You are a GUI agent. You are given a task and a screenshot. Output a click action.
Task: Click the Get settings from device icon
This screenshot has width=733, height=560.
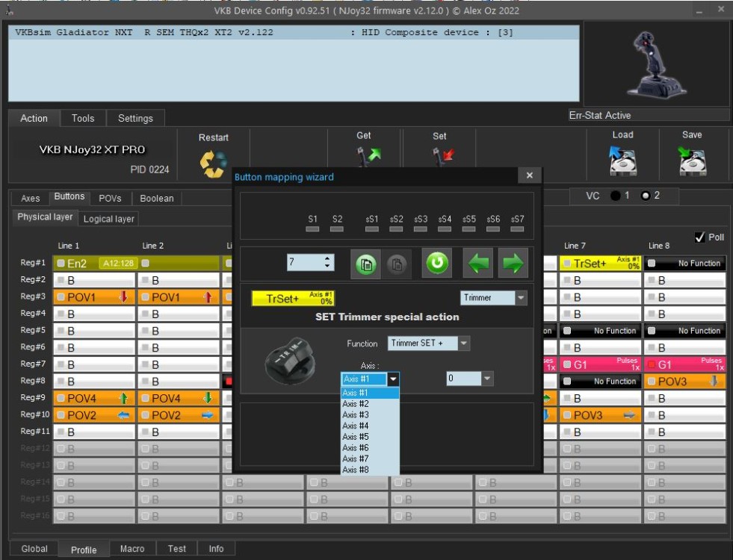[368, 158]
